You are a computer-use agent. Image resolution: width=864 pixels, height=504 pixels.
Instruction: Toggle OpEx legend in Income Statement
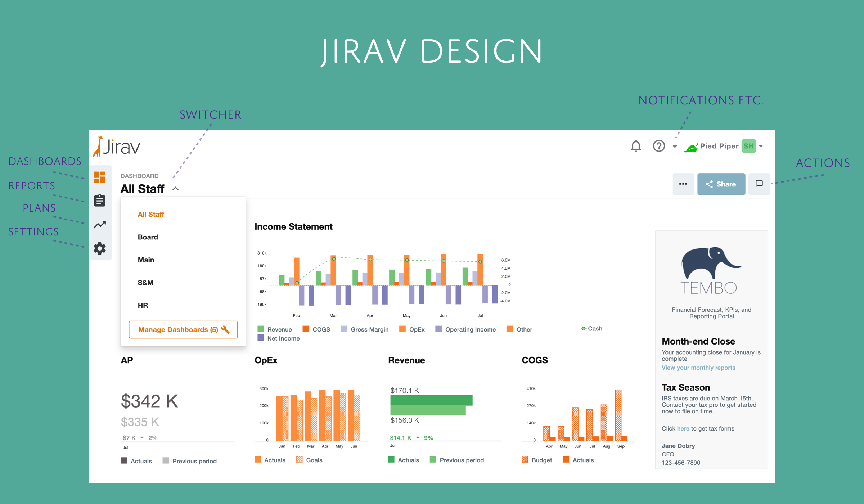pos(412,329)
